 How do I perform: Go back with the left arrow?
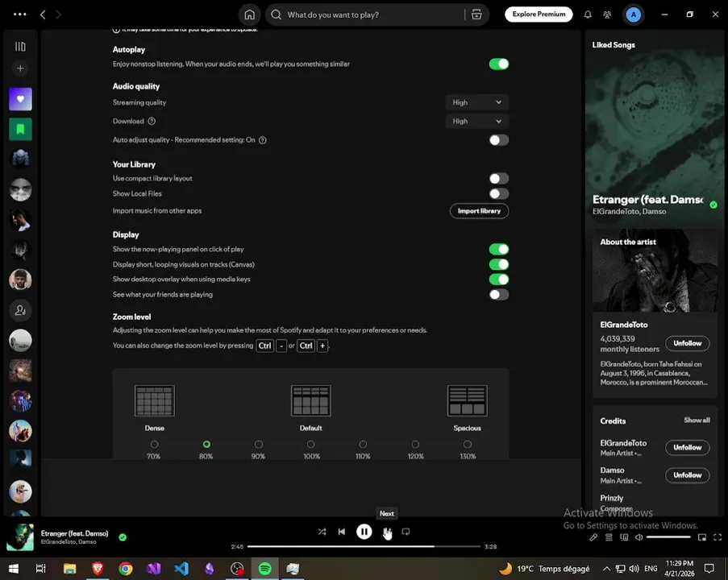(43, 14)
